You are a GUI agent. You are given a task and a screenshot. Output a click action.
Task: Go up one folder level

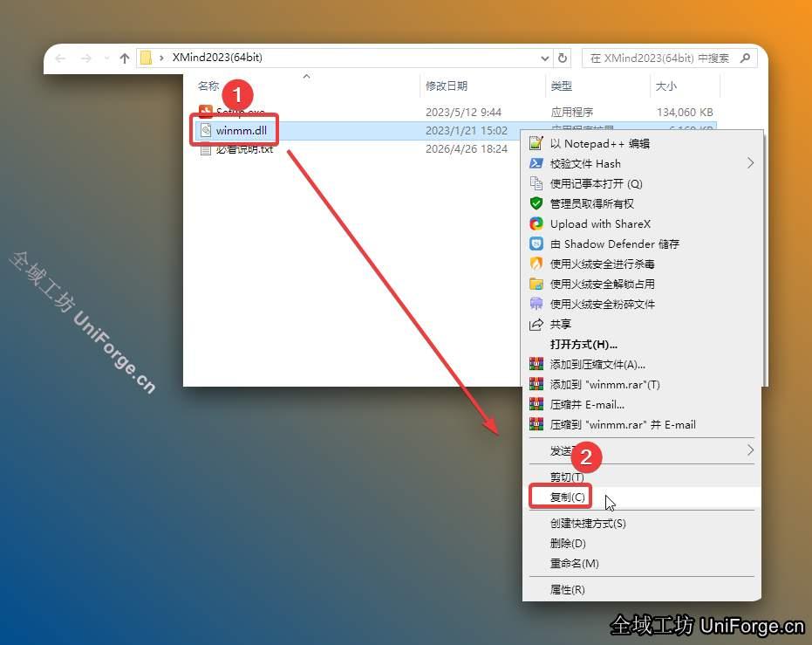(124, 58)
